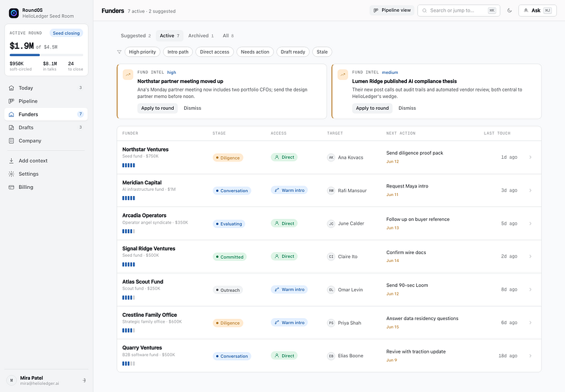Open Settings via gear icon

[12, 174]
